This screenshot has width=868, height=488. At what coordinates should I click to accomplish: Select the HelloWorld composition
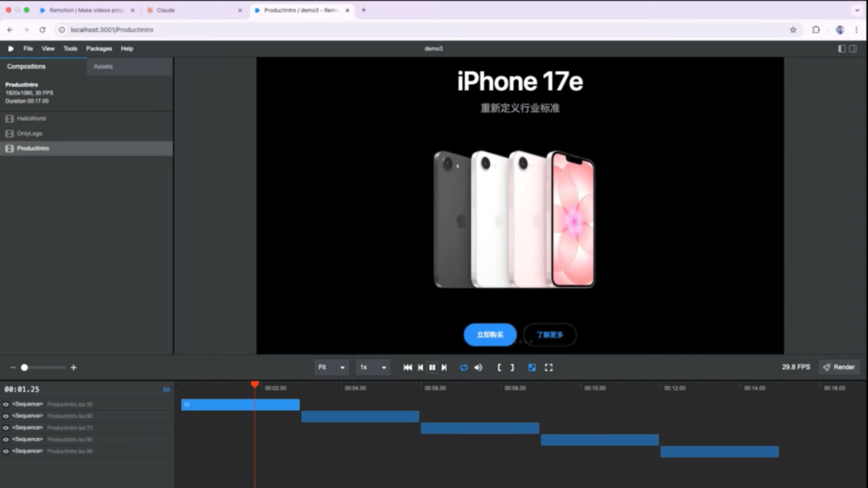(x=86, y=119)
